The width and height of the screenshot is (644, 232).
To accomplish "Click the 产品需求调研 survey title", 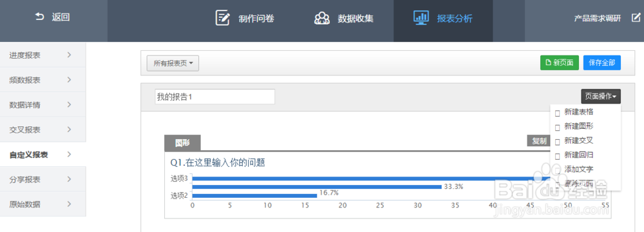I will point(597,19).
